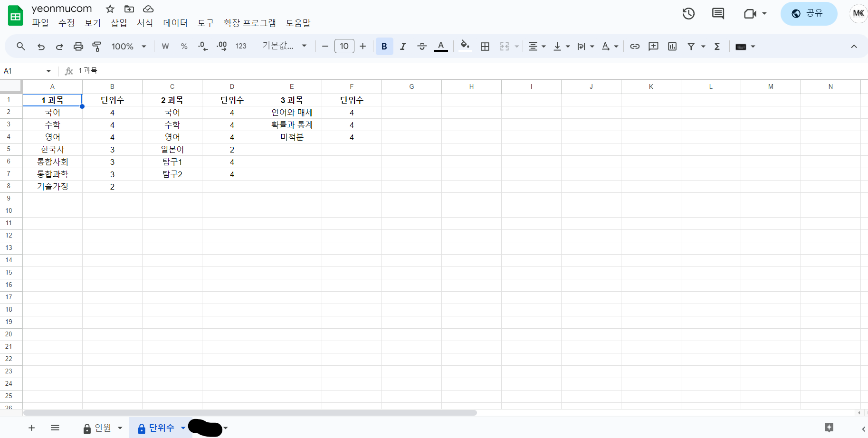Select the paint format tool
This screenshot has height=438, width=868.
point(97,46)
